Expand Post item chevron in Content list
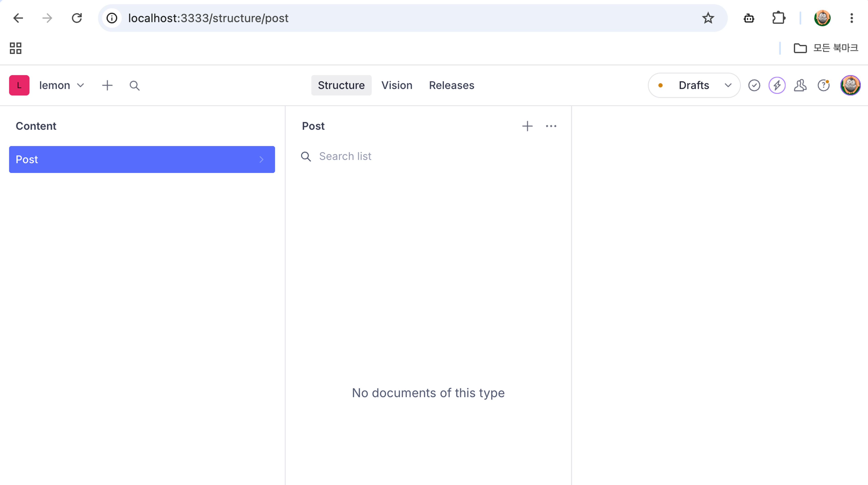 261,159
